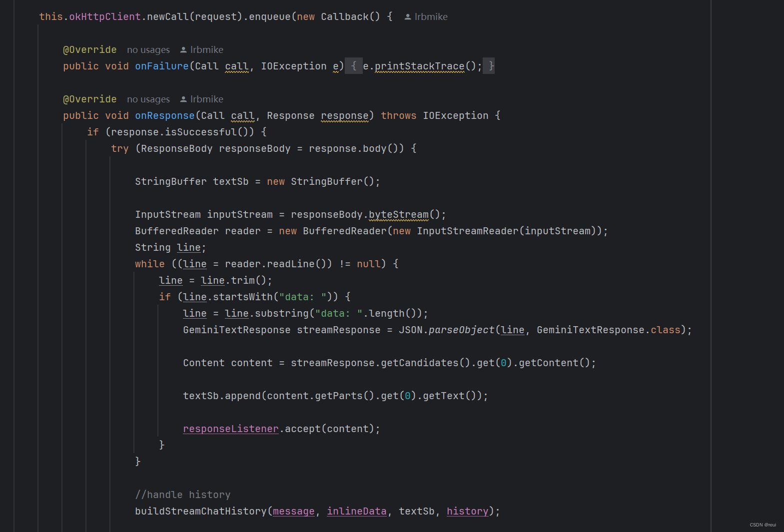784x532 pixels.
Task: Click reader.readLine() in while loop
Action: [x=276, y=264]
